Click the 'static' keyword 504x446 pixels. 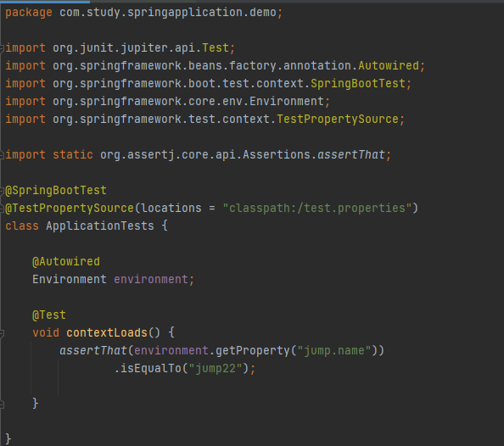[x=73, y=155]
